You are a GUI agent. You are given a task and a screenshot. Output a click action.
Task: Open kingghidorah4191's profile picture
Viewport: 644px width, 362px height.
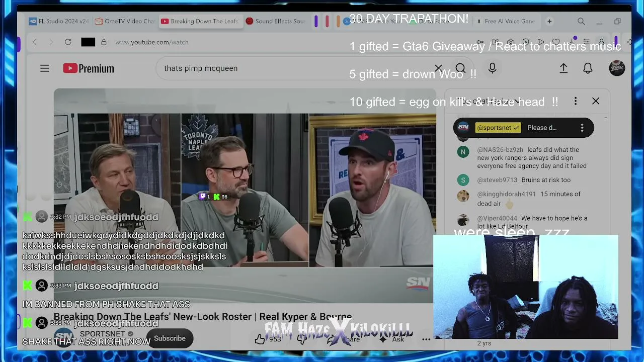(463, 196)
